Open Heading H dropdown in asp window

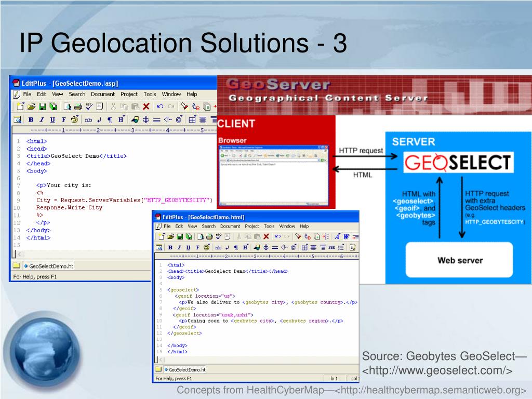point(122,119)
